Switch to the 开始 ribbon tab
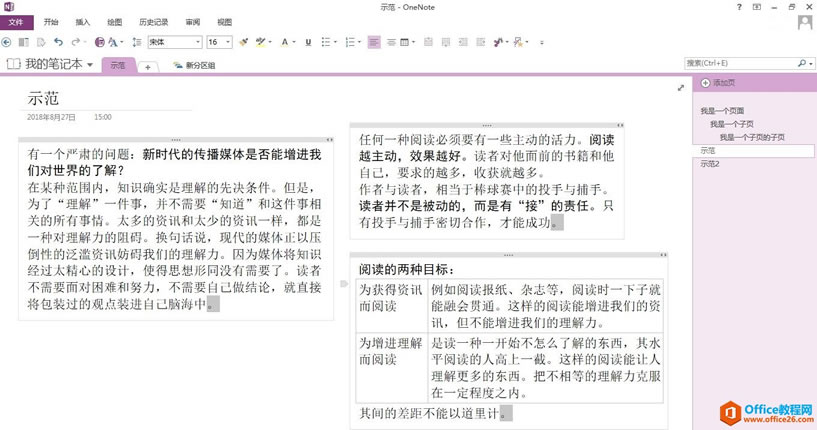This screenshot has width=817, height=430. pos(51,22)
